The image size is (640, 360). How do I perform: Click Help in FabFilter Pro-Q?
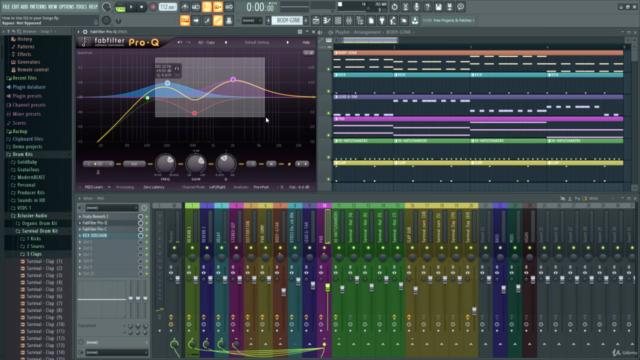click(x=306, y=42)
